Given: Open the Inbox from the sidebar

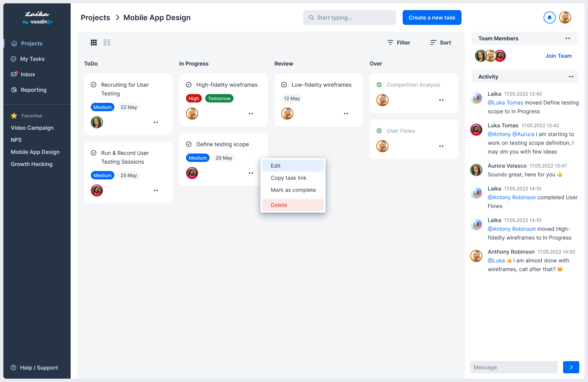Looking at the screenshot, I should [28, 74].
